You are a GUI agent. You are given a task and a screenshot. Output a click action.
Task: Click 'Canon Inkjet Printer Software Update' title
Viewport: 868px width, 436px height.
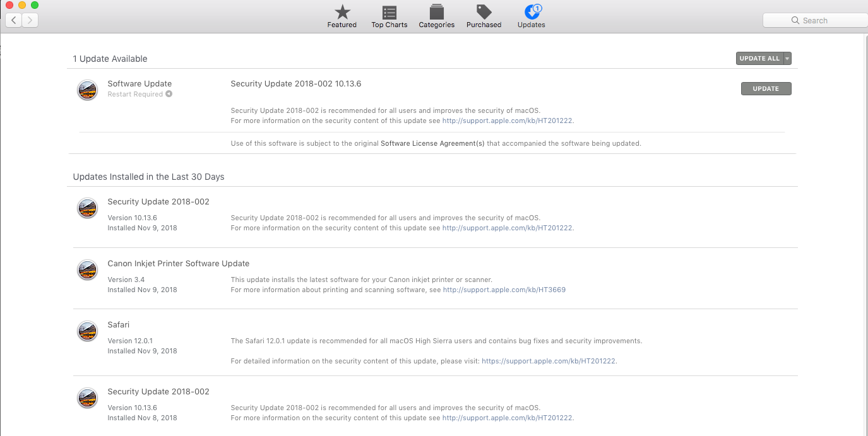pos(179,263)
